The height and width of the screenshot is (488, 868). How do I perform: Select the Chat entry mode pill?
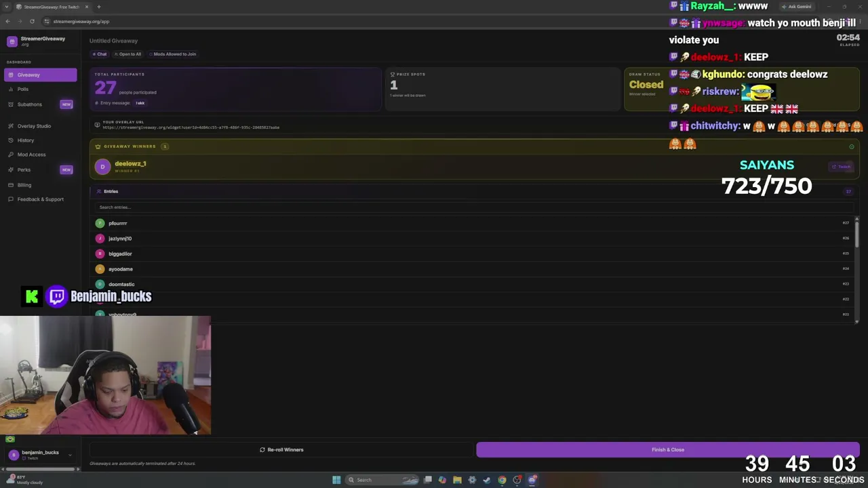click(100, 54)
